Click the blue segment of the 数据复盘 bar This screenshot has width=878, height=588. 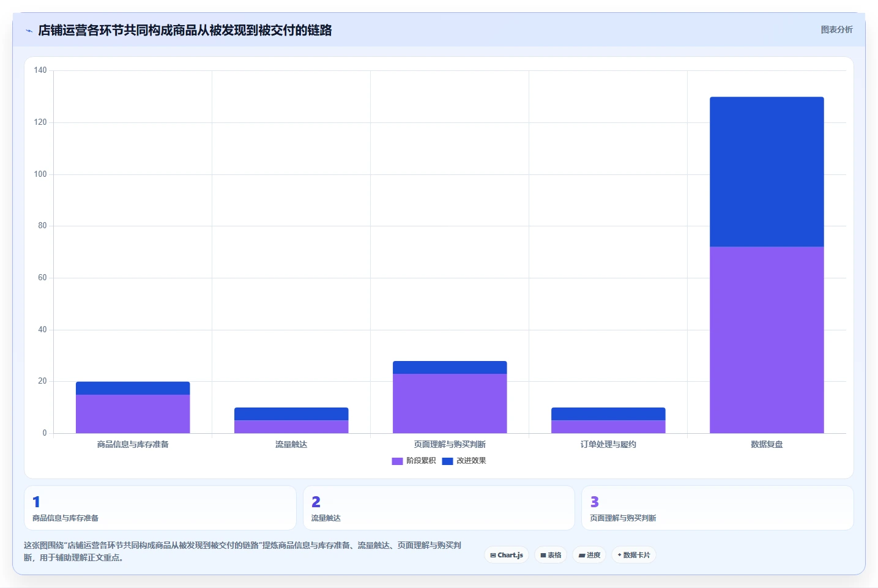click(767, 172)
